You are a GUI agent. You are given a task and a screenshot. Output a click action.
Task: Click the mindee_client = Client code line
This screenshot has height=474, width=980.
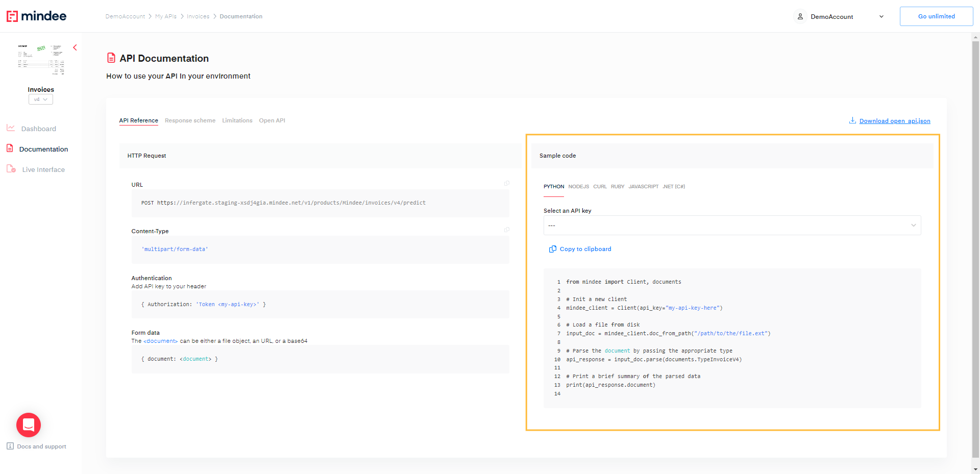point(644,308)
